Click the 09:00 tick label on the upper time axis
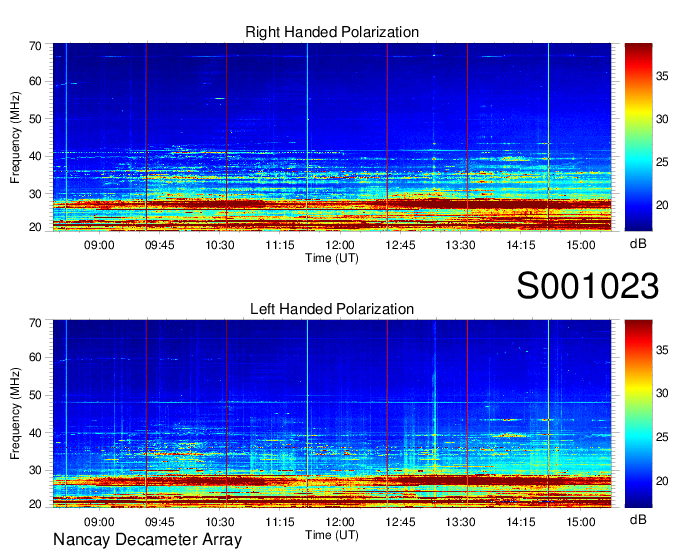 pos(99,245)
